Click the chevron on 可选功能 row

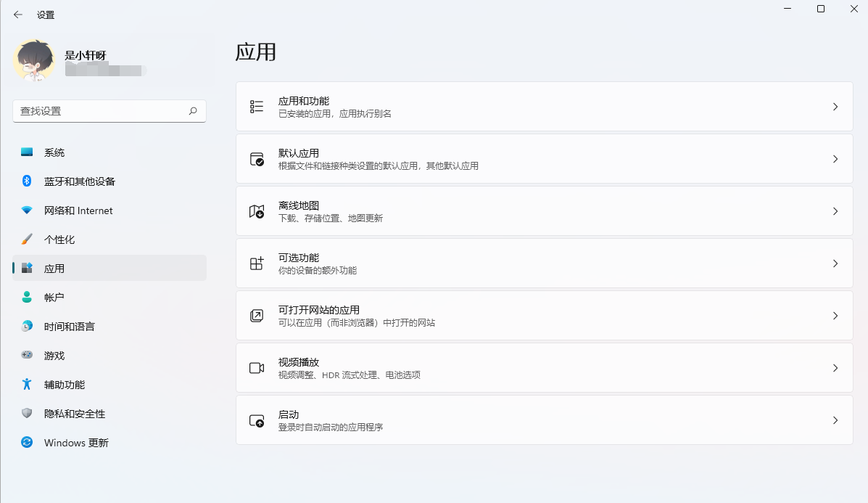pyautogui.click(x=835, y=263)
